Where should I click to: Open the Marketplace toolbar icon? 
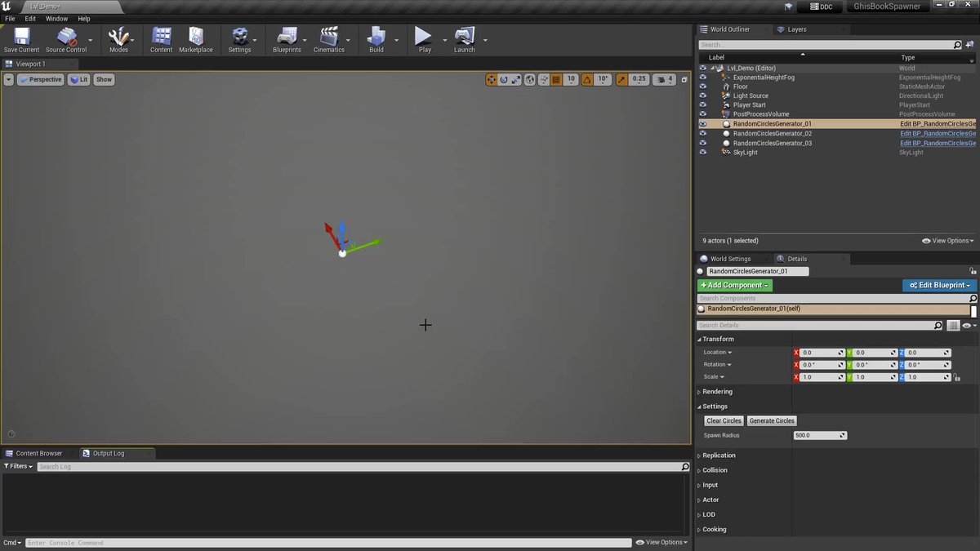click(x=196, y=37)
